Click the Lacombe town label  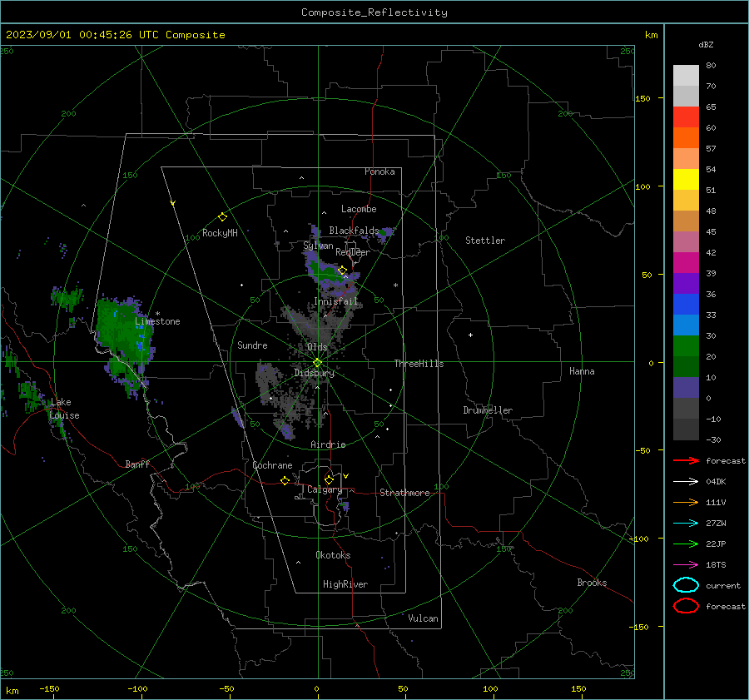point(359,209)
